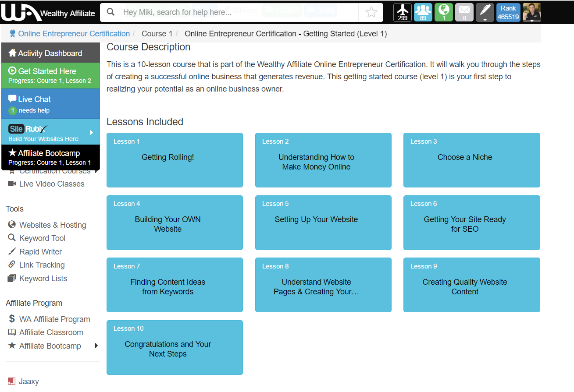Open the airplane icon showing 299

403,12
